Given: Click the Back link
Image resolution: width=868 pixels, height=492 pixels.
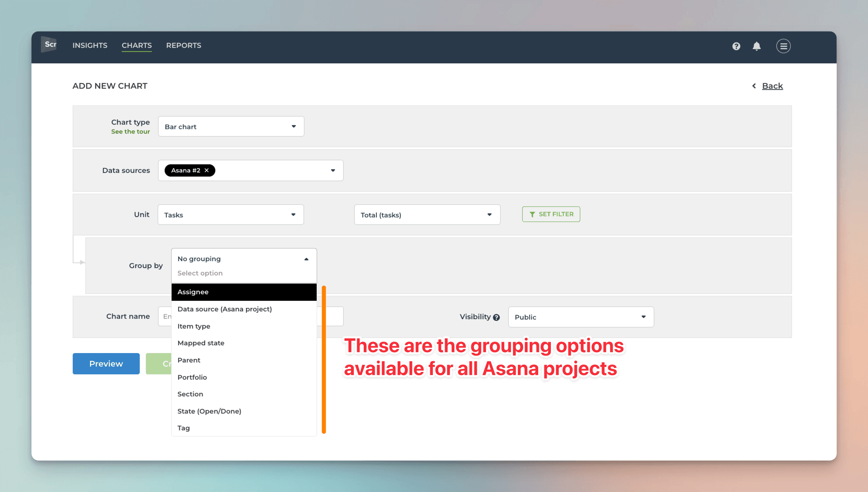Looking at the screenshot, I should pyautogui.click(x=772, y=86).
